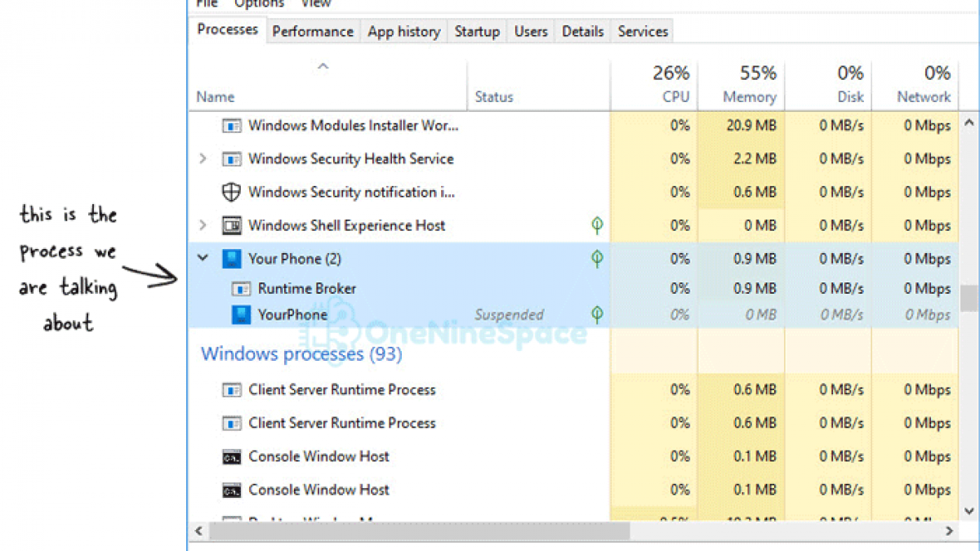The image size is (980, 551).
Task: Click the blue Your Phone (2) group icon
Action: click(232, 260)
